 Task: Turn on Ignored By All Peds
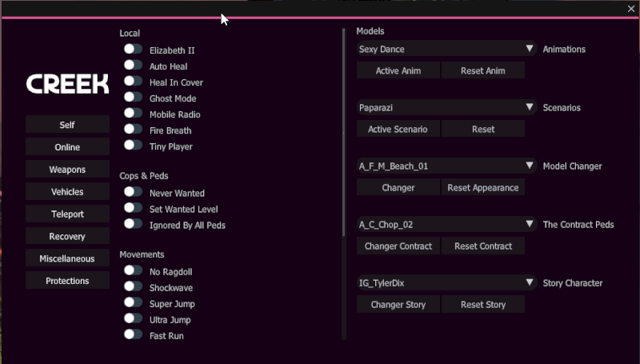(x=133, y=224)
